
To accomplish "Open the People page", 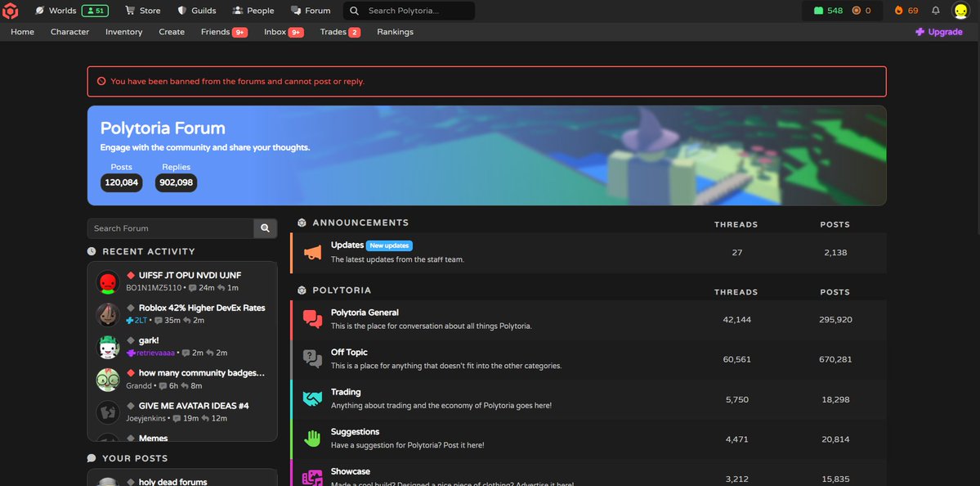I will pos(253,11).
